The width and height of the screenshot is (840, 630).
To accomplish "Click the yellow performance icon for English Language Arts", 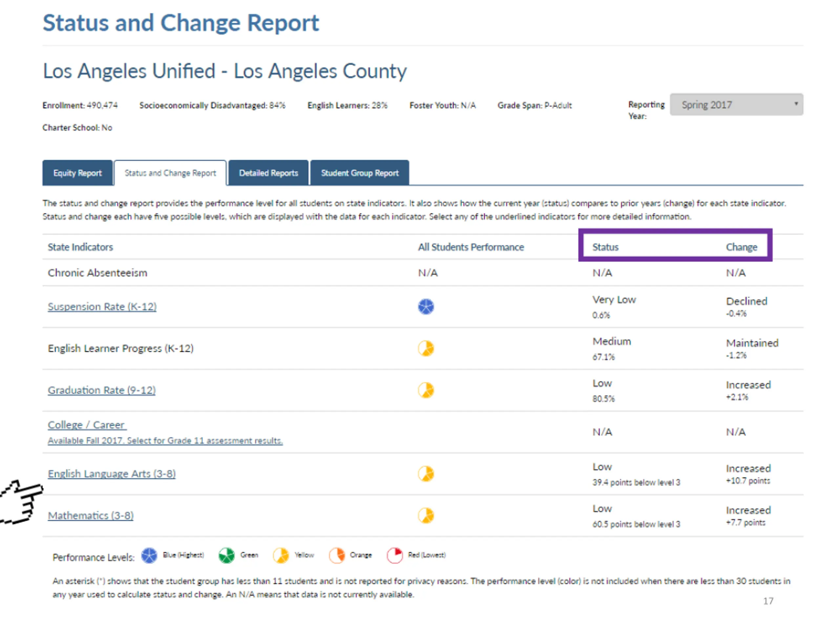I will [x=426, y=473].
